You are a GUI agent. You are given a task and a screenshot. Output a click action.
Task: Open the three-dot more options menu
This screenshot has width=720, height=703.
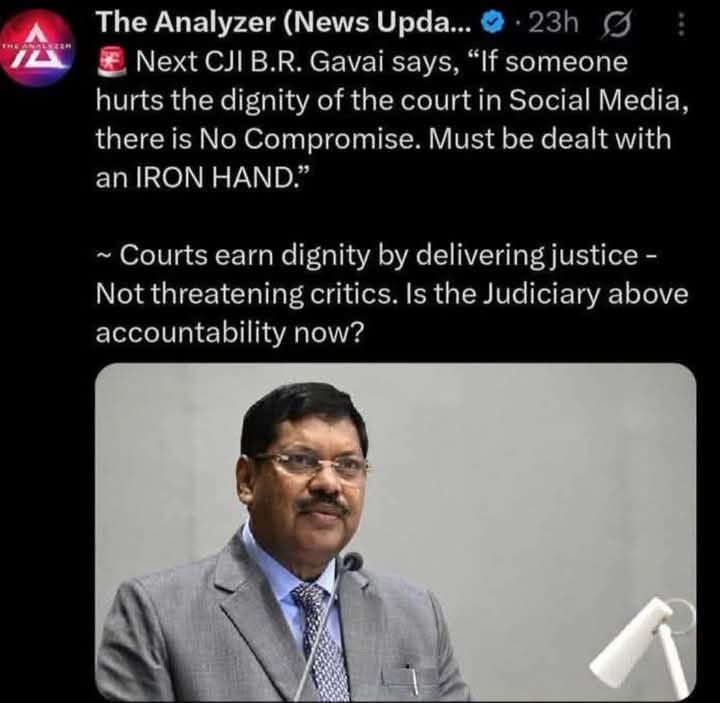(x=681, y=24)
